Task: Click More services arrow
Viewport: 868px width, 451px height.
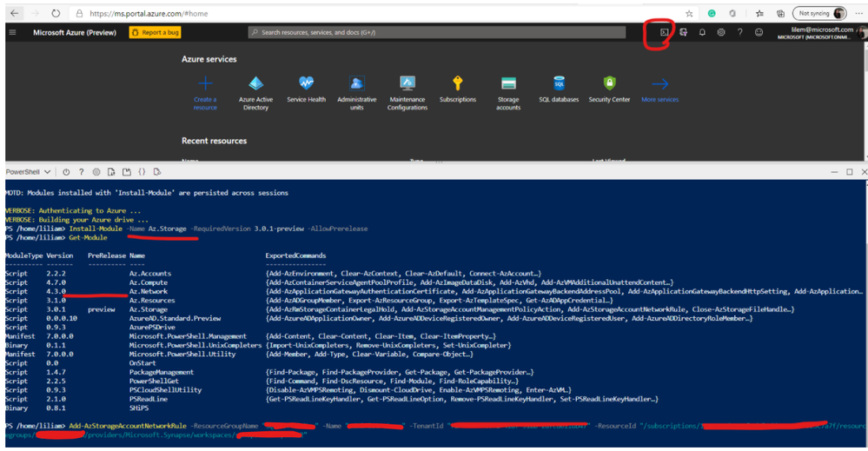Action: pyautogui.click(x=659, y=83)
